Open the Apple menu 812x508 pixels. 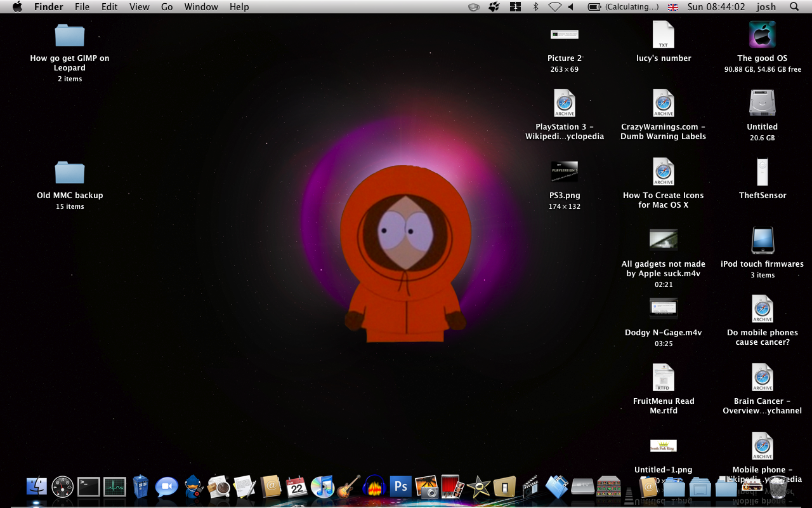[17, 7]
